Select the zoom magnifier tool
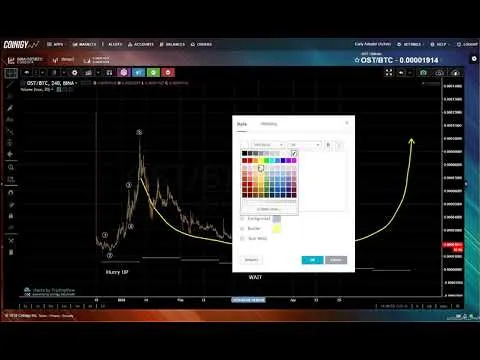Screen dimensions: 480x360 (11, 167)
